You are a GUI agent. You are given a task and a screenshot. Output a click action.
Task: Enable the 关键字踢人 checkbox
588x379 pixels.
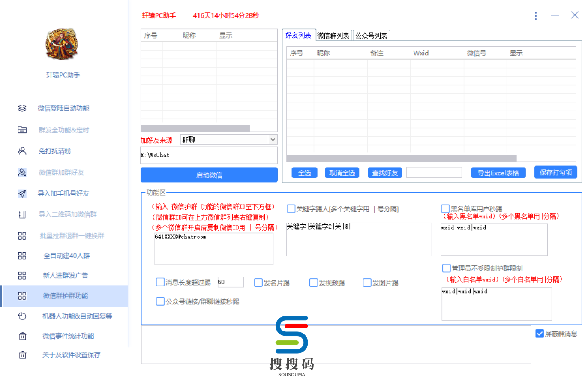pyautogui.click(x=291, y=209)
